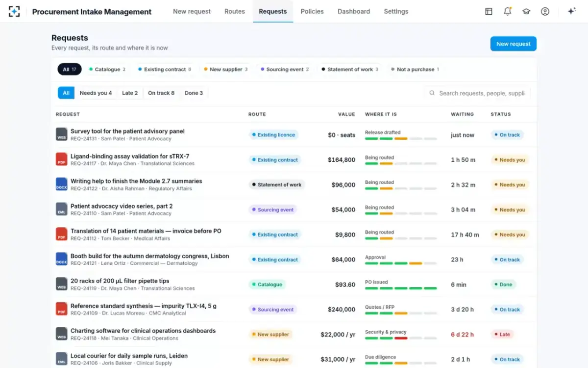588x368 pixels.
Task: Filter by Statement of work chip
Action: 350,69
